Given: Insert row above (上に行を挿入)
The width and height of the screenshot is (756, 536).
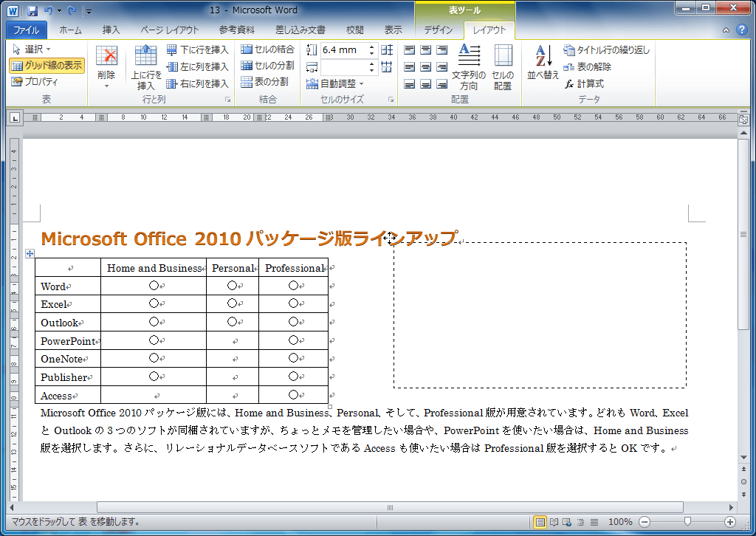Looking at the screenshot, I should 146,67.
